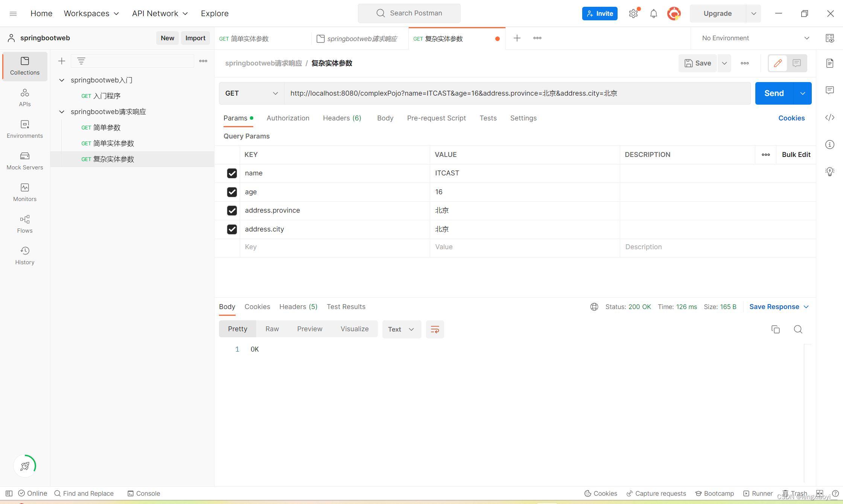Image resolution: width=843 pixels, height=504 pixels.
Task: Click the Save button
Action: 698,63
